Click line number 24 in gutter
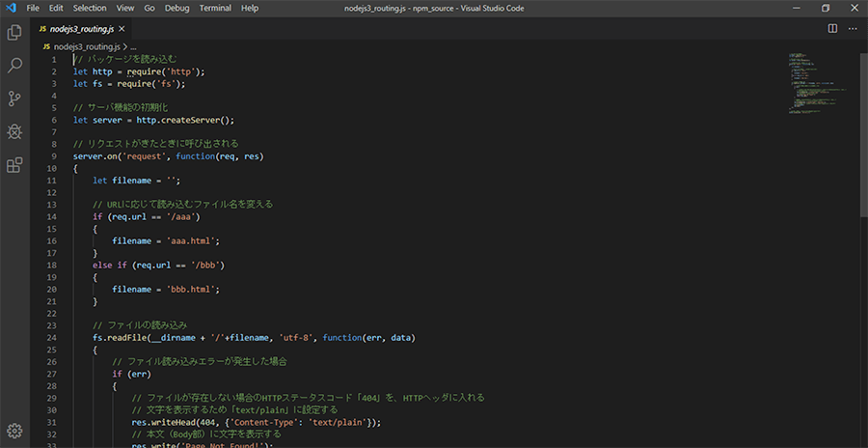Viewport: 868px width, 448px height. pyautogui.click(x=52, y=338)
